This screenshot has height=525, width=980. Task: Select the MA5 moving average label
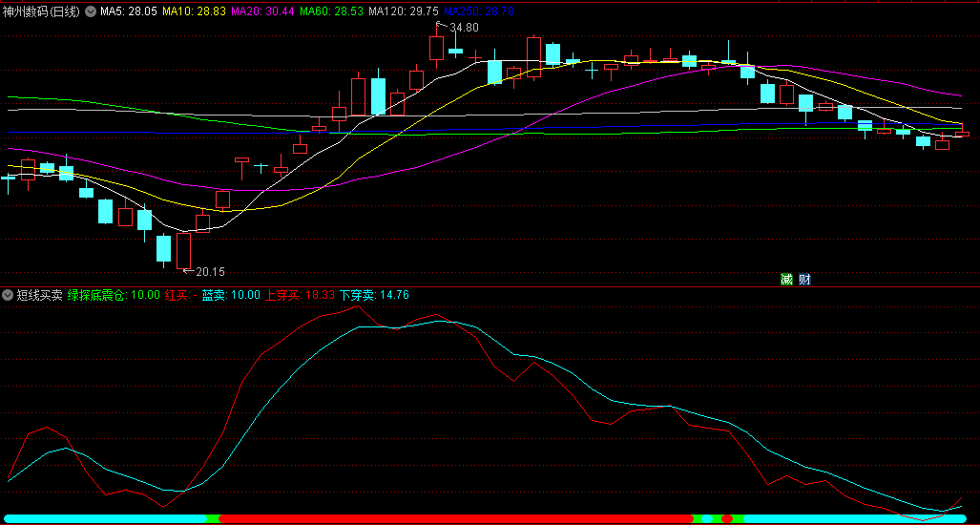click(x=129, y=11)
